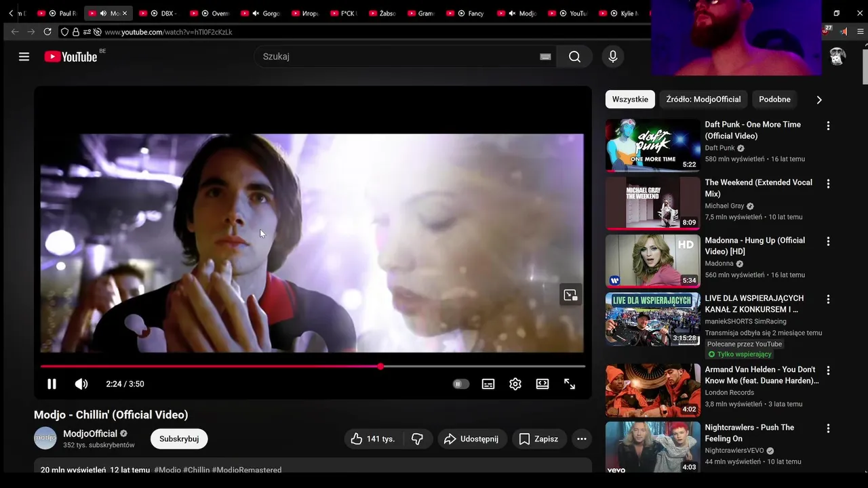This screenshot has width=868, height=488.
Task: Go forward with the browser forward arrow
Action: pos(31,32)
